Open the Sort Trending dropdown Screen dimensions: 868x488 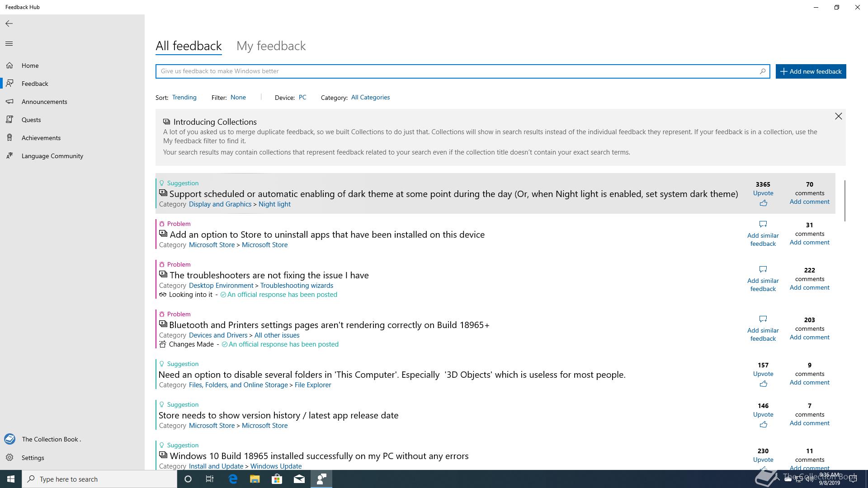pos(184,97)
